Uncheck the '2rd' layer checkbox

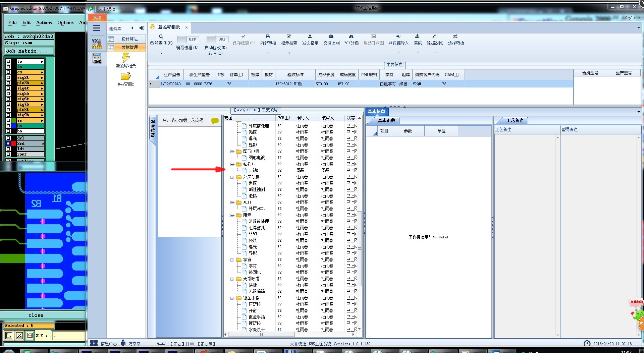tap(9, 143)
